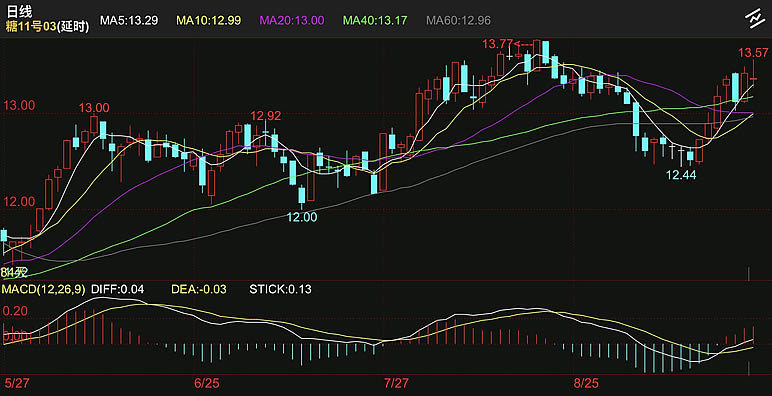The height and width of the screenshot is (396, 772).
Task: Select the MA60:12.96 indicator label
Action: point(458,20)
